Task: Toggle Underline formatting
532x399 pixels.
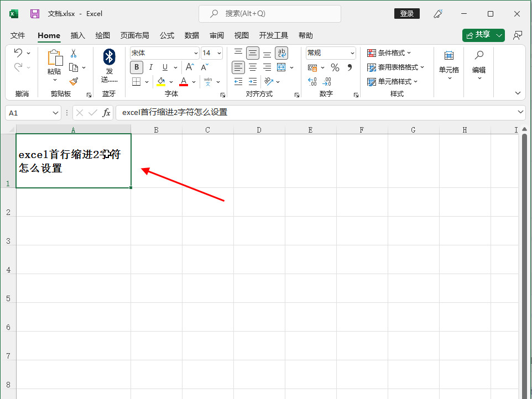Action: pyautogui.click(x=165, y=67)
